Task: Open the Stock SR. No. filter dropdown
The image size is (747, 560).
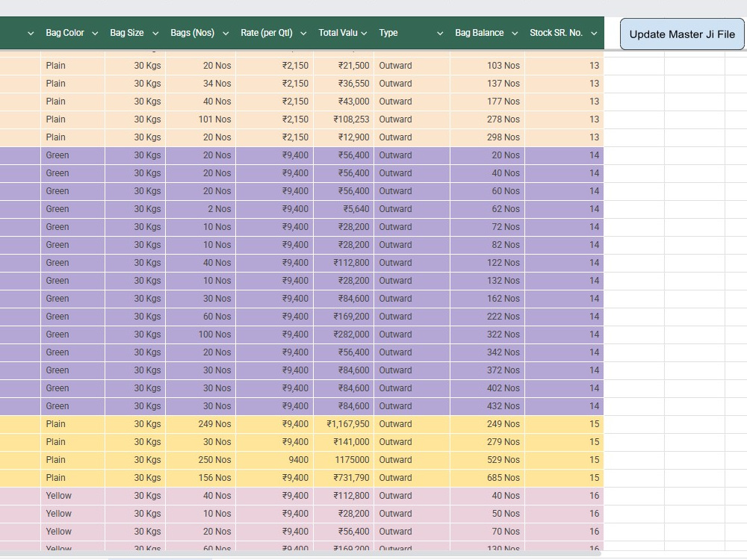Action: pyautogui.click(x=594, y=34)
